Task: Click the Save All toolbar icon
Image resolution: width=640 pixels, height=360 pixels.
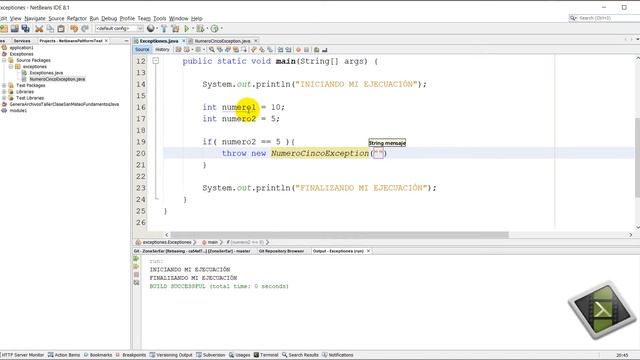Action: (x=26, y=29)
